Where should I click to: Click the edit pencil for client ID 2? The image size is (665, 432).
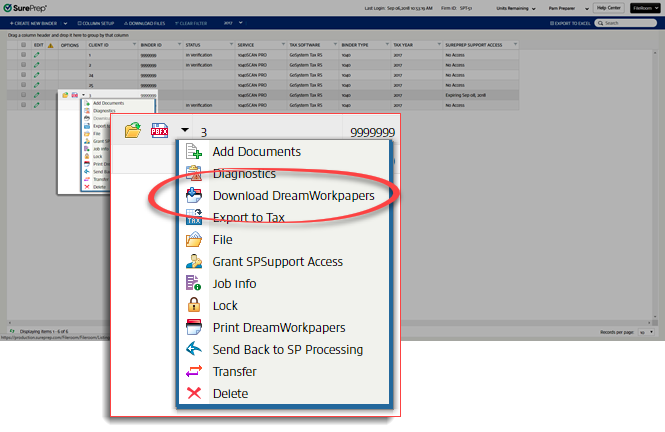pyautogui.click(x=36, y=65)
